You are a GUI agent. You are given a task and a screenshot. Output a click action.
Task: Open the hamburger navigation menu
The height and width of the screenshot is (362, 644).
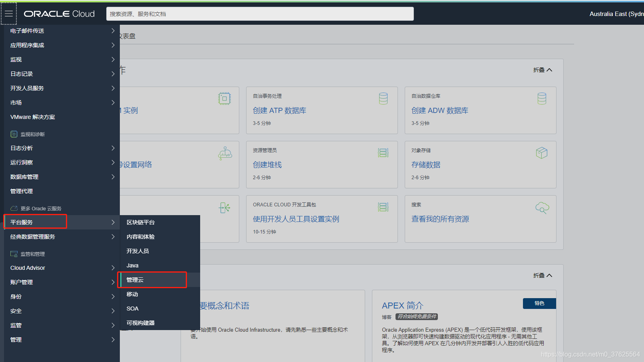click(9, 14)
